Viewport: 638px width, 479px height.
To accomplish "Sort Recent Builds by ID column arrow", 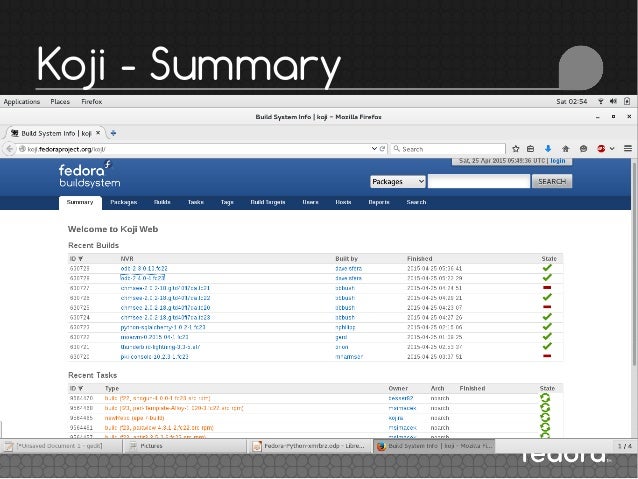I will click(x=81, y=259).
